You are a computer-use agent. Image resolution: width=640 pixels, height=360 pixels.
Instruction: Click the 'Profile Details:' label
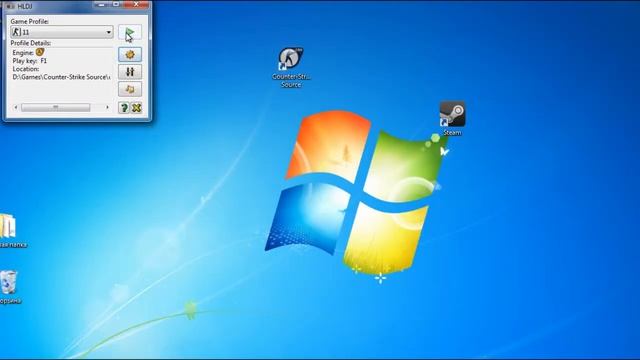(x=31, y=43)
